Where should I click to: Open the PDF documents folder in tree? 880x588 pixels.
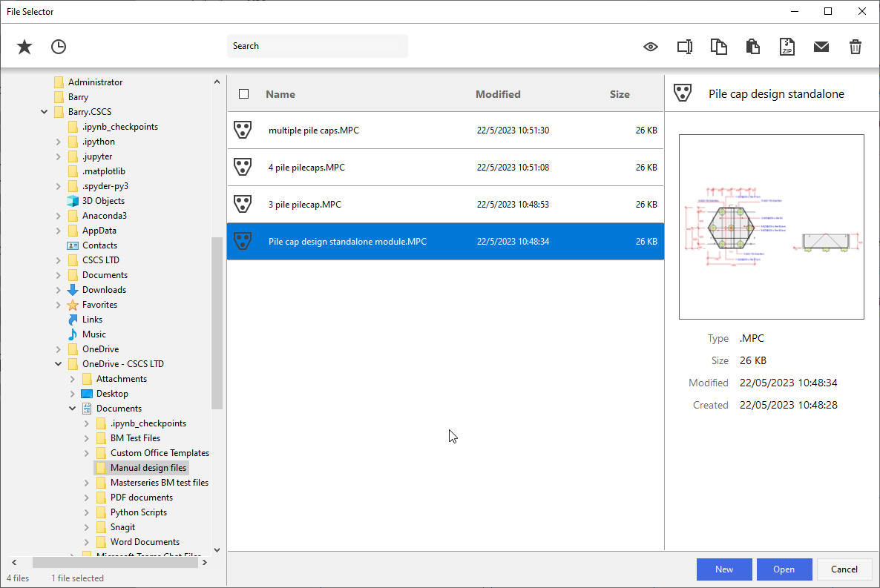(142, 498)
